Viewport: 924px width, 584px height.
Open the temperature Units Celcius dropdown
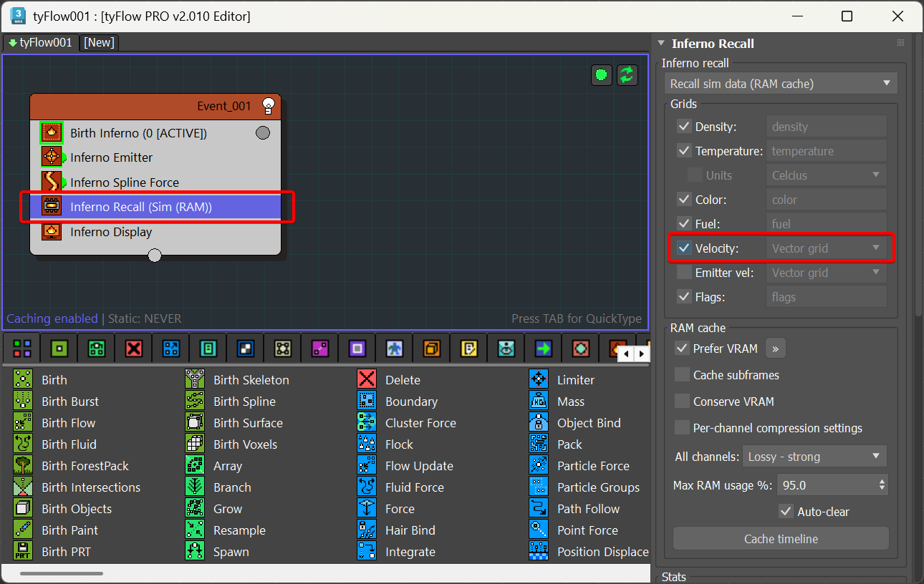point(827,175)
